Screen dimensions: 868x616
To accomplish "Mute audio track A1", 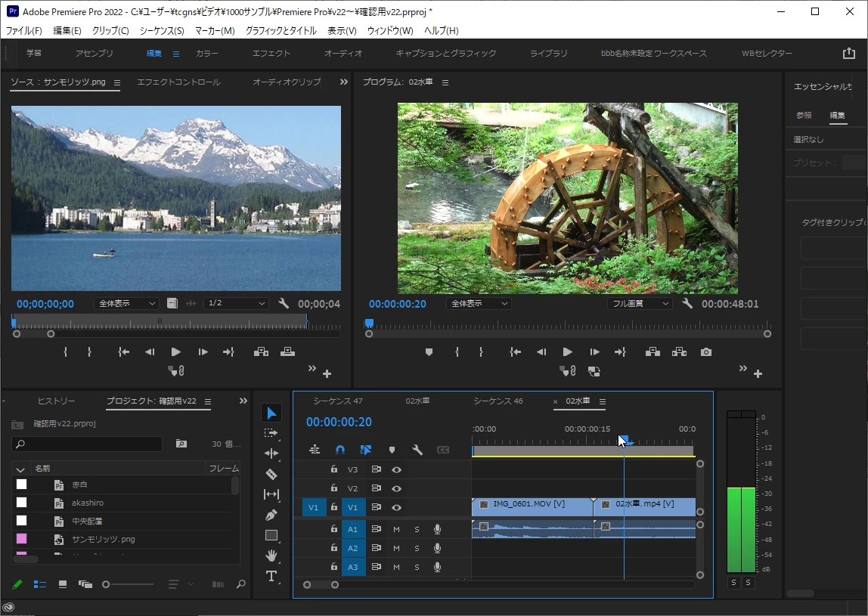I will click(x=396, y=529).
